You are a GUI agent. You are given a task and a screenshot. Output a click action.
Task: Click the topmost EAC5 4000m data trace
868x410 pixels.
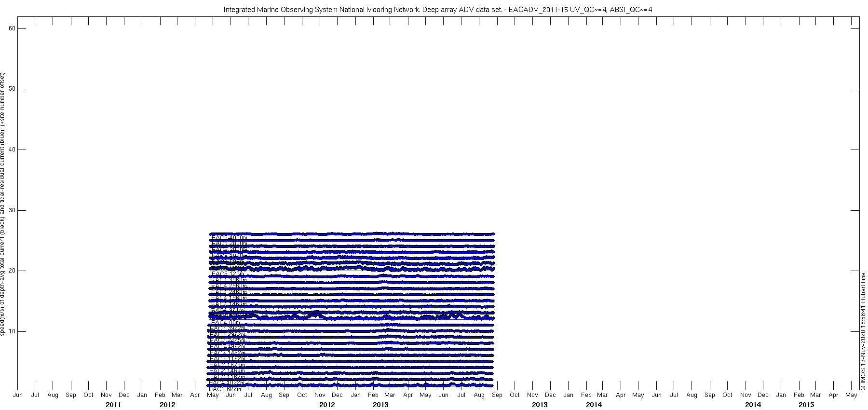coord(352,234)
